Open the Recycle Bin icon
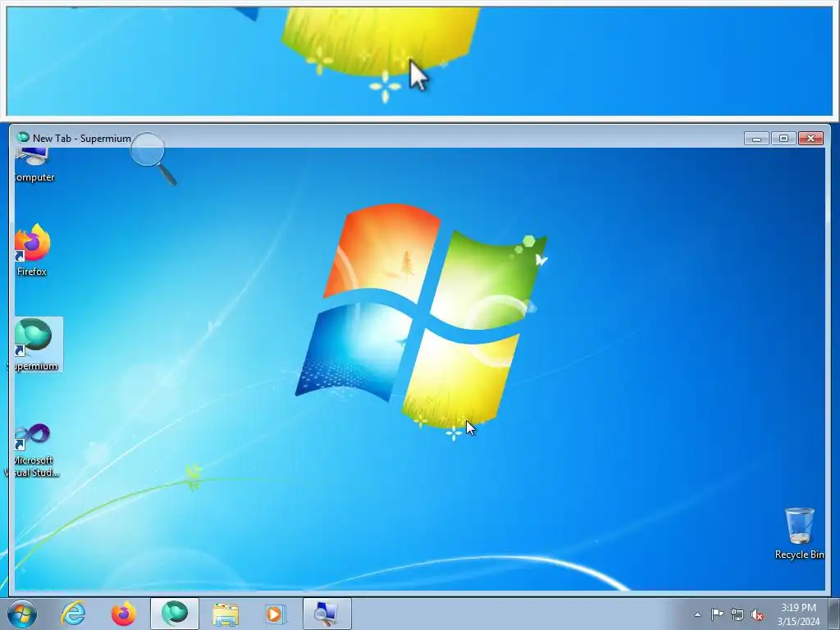Screen dimensions: 840x630 tap(799, 533)
